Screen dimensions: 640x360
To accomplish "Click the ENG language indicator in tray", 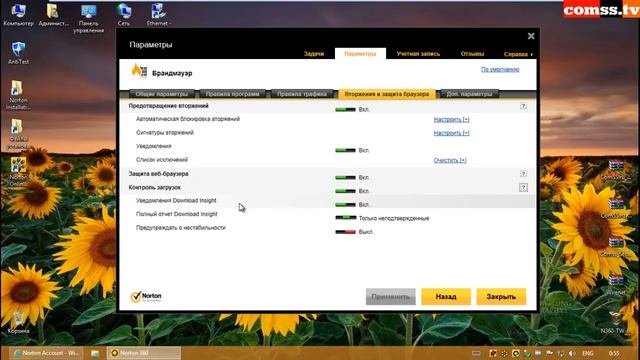I will coord(588,353).
